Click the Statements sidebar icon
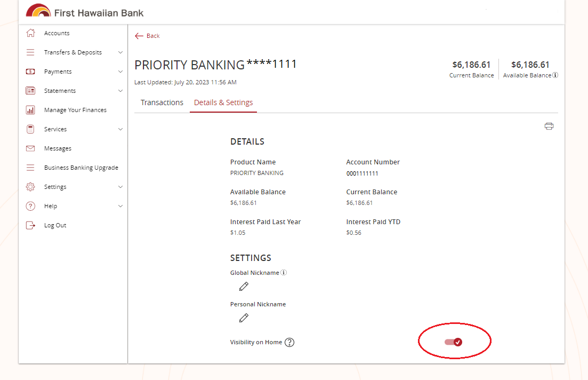The width and height of the screenshot is (588, 380). point(30,91)
